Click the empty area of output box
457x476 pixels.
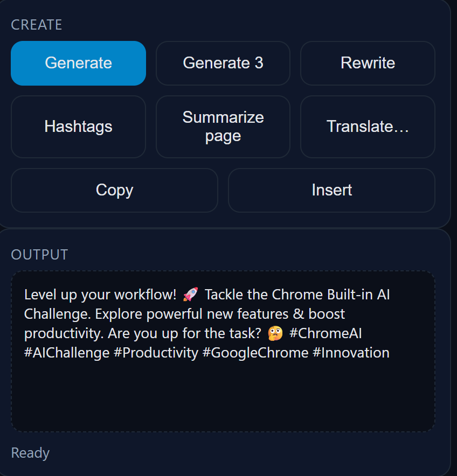tap(223, 398)
